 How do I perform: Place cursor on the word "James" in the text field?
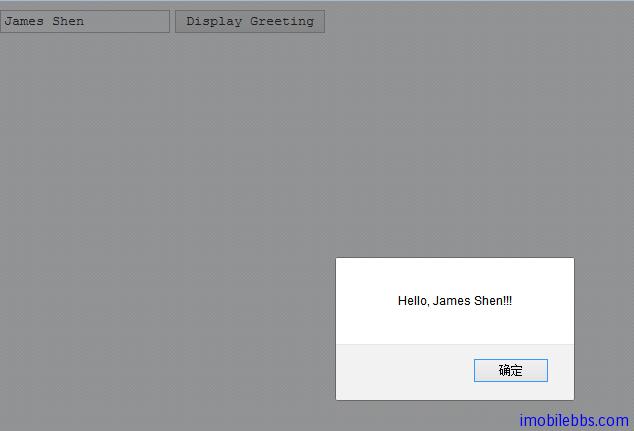tap(24, 21)
